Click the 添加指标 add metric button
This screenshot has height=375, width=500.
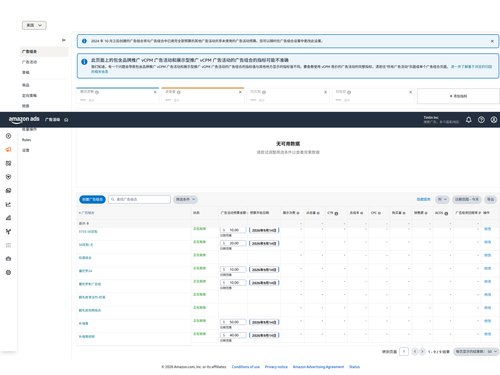(x=458, y=96)
